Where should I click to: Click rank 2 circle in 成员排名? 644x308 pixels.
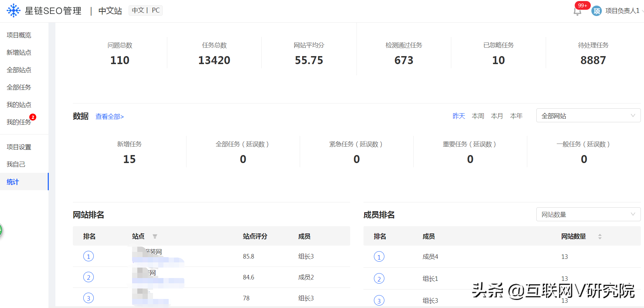(x=379, y=279)
